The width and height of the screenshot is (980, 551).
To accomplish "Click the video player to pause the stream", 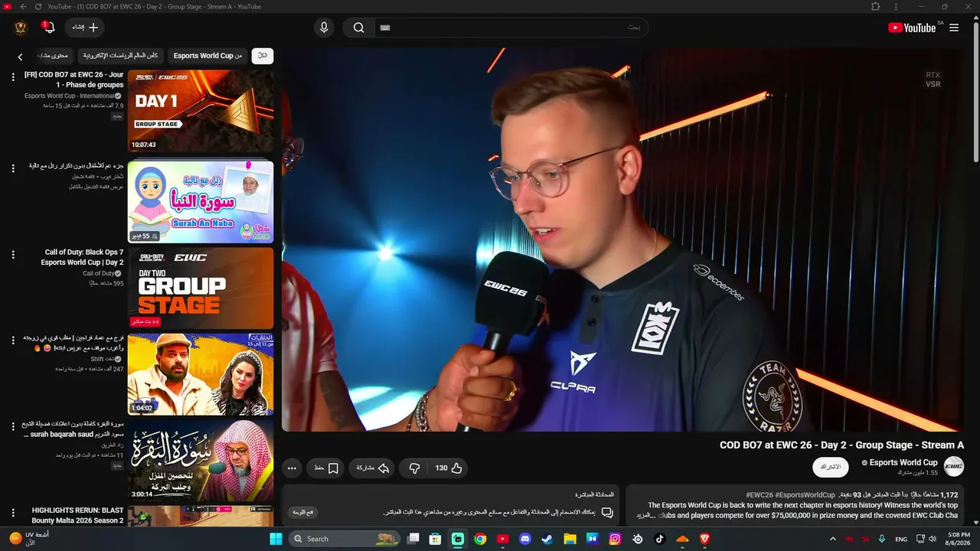I will [622, 240].
